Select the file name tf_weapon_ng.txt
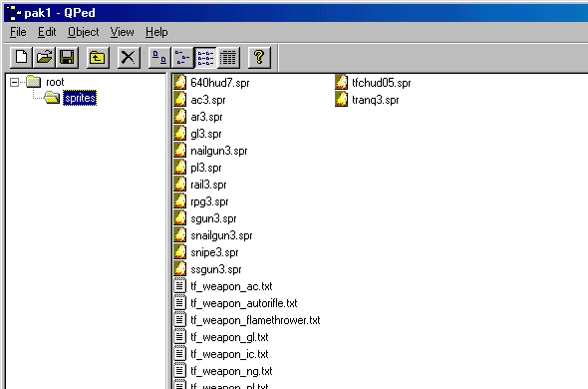 (231, 371)
